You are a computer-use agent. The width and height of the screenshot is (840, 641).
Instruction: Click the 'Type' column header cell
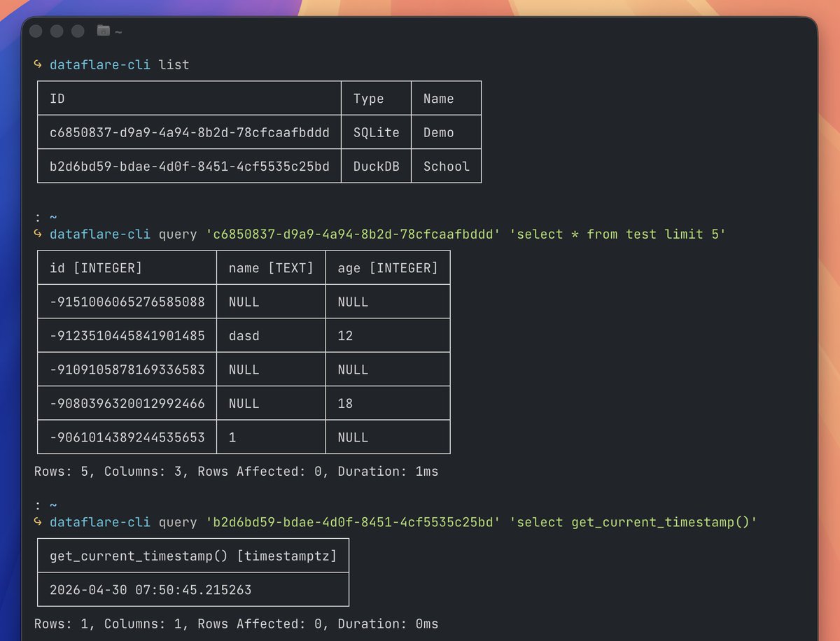376,98
